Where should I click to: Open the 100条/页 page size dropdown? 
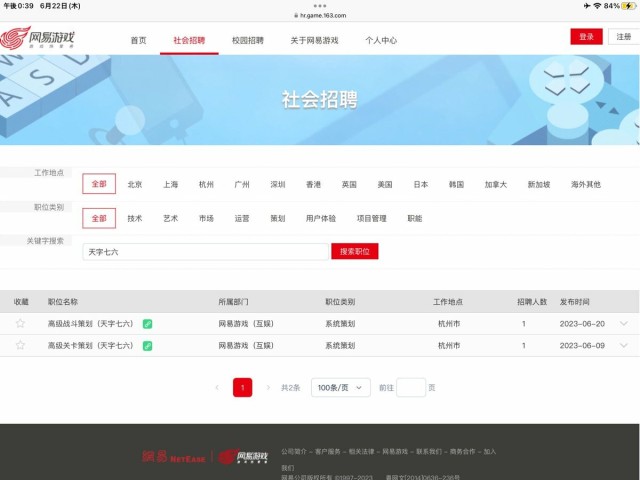click(340, 387)
